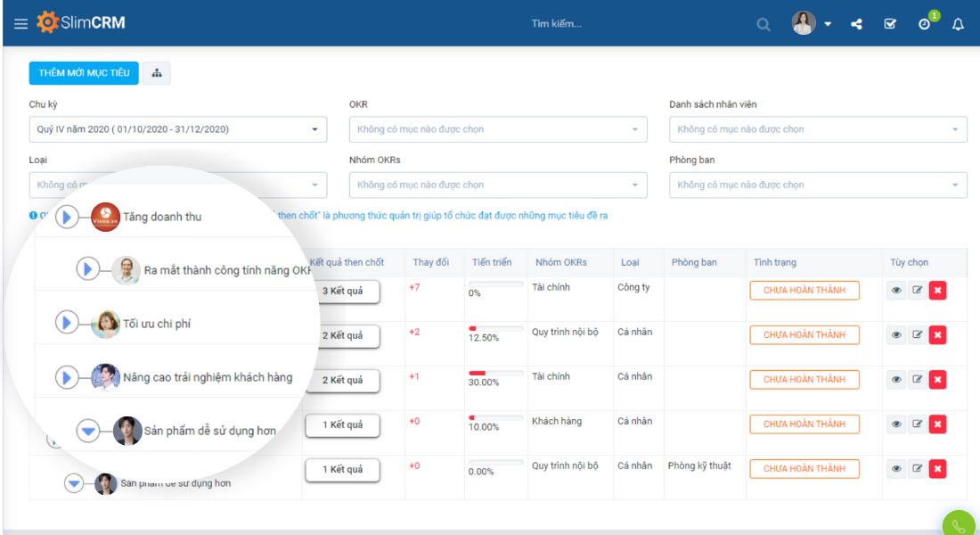This screenshot has width=980, height=535.
Task: Edit the 12.50% progress objective row
Action: (917, 335)
